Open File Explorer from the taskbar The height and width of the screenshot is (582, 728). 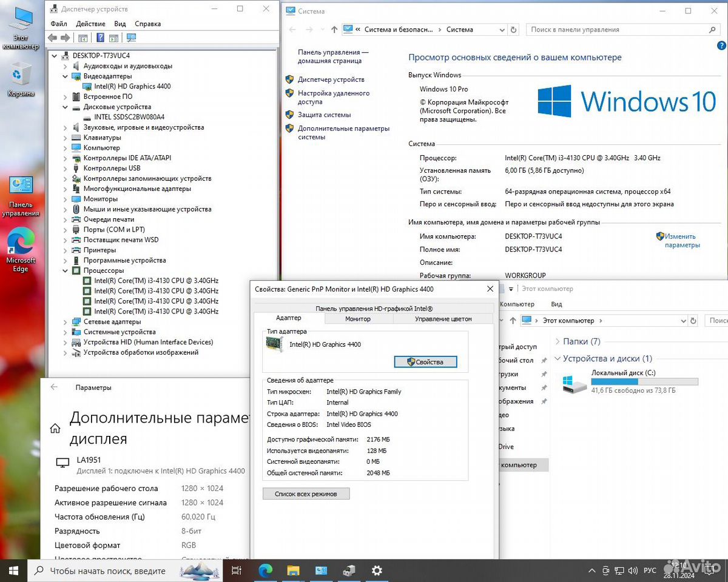click(293, 570)
